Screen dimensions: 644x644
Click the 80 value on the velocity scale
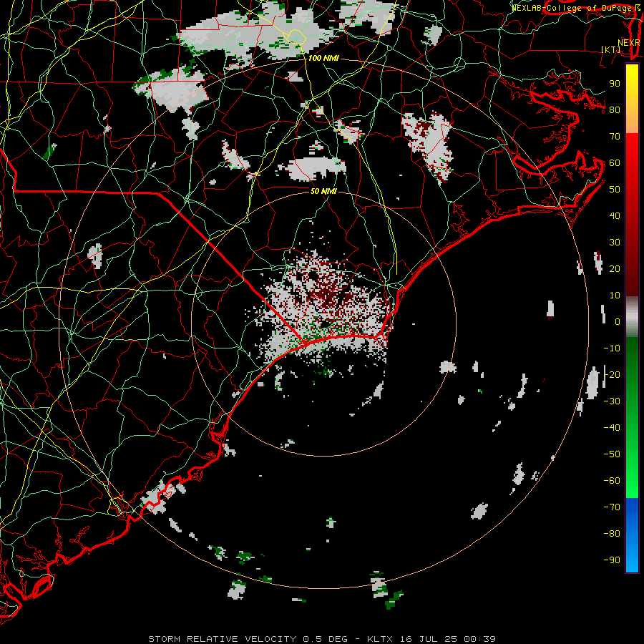click(615, 110)
